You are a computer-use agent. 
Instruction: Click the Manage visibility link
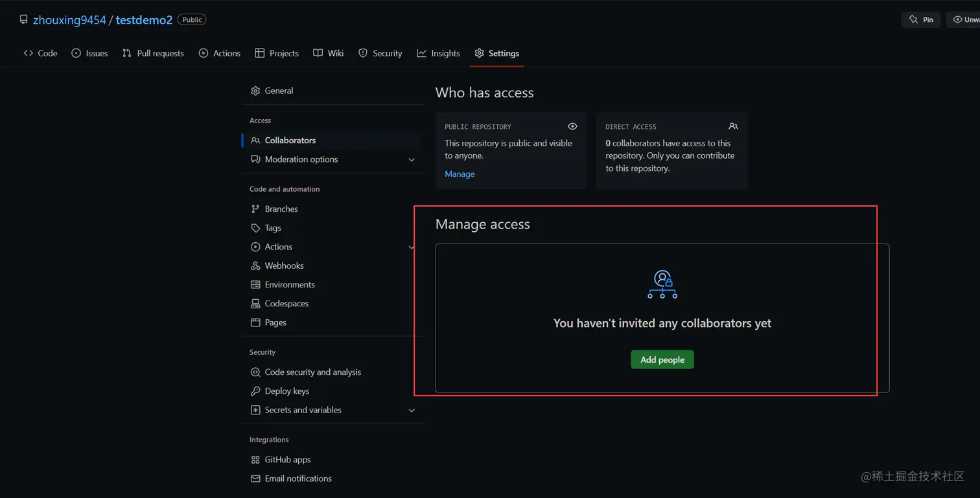click(460, 174)
